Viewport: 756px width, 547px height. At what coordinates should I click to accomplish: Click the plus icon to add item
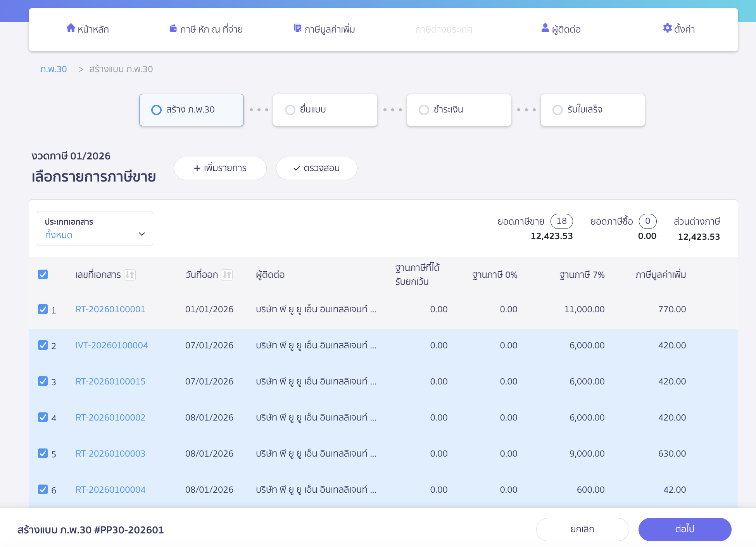[x=197, y=168]
